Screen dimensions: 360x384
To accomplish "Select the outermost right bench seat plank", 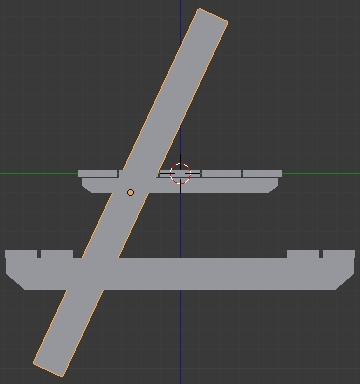I will [x=339, y=254].
